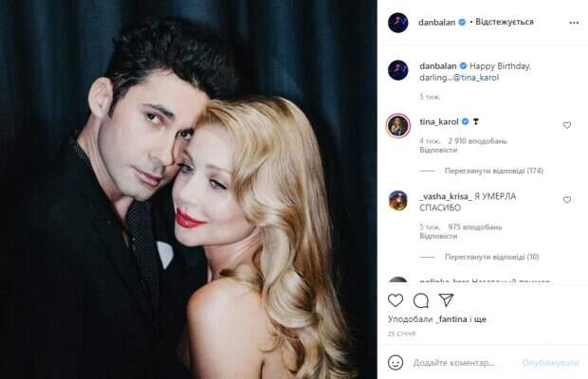The height and width of the screenshot is (379, 588).
Task: Expand the 10 replies under _vasha_krisa_
Action: point(491,257)
